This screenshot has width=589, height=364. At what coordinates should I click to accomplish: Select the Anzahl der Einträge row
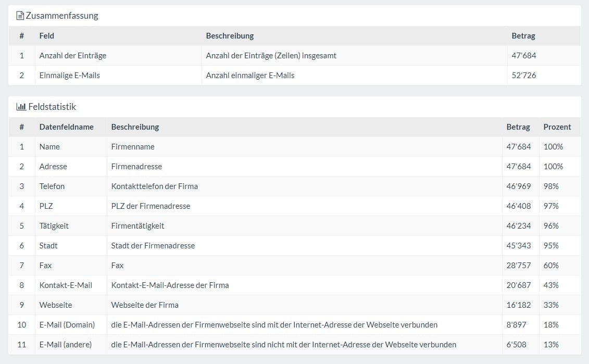73,56
